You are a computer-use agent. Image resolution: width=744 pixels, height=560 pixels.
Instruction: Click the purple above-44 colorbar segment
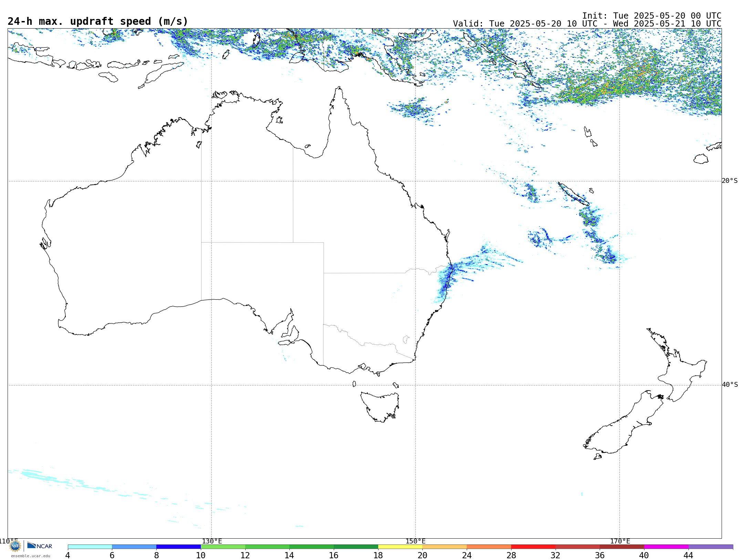711,547
